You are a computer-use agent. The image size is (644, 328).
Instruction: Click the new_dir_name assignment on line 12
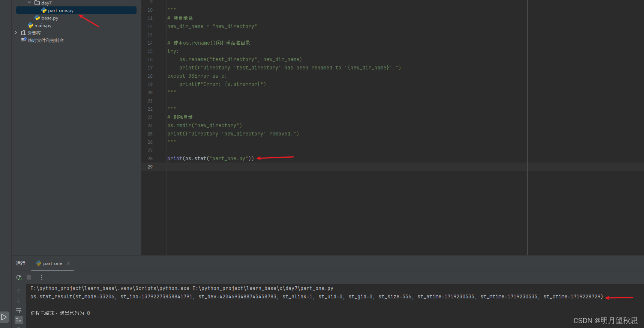(x=212, y=26)
